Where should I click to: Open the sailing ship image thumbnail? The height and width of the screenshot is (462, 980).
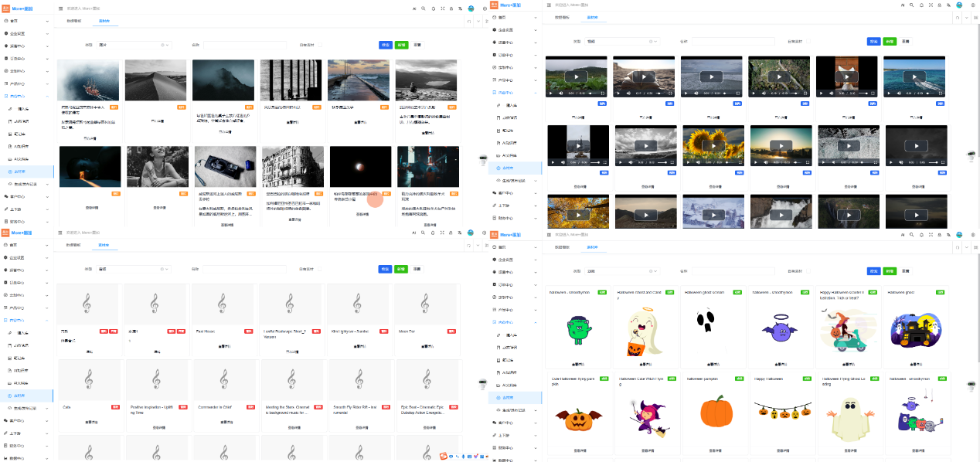(88, 80)
